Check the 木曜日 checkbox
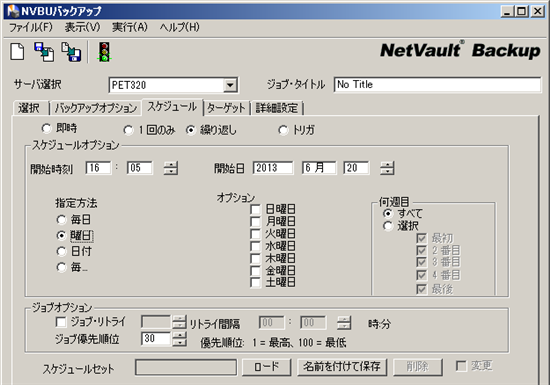The height and width of the screenshot is (385, 550). tap(255, 258)
